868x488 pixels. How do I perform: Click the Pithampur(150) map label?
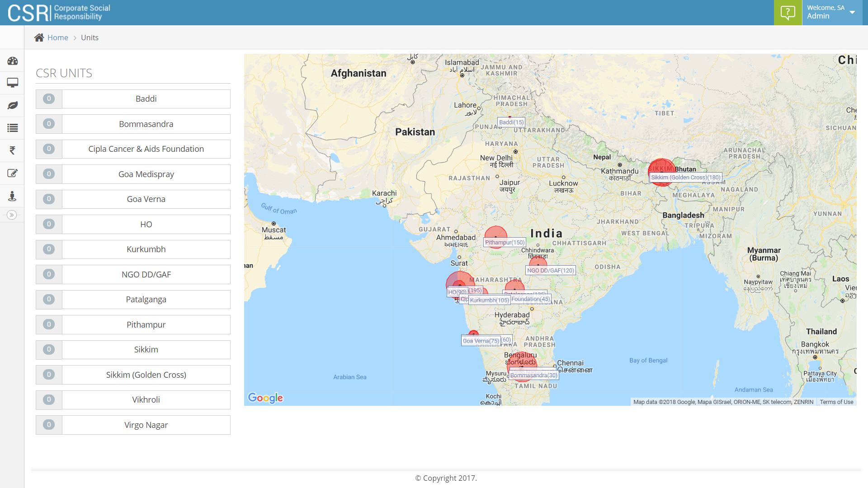coord(505,243)
